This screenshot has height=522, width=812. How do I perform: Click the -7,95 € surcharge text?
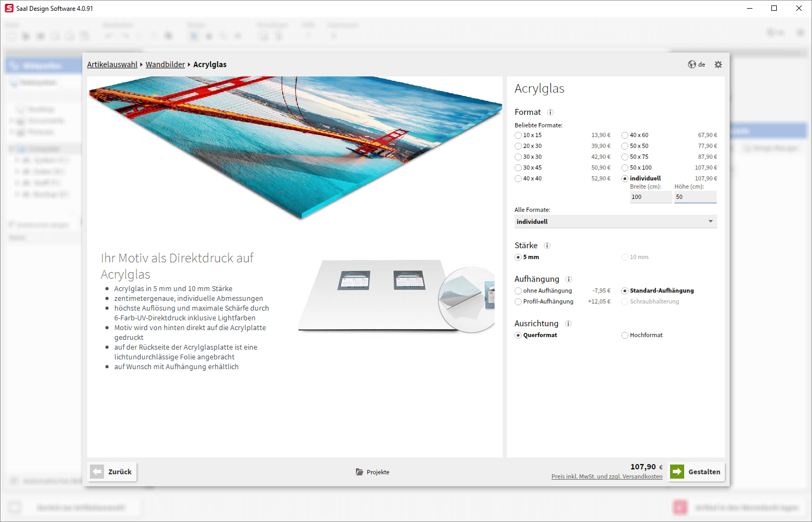click(x=601, y=291)
